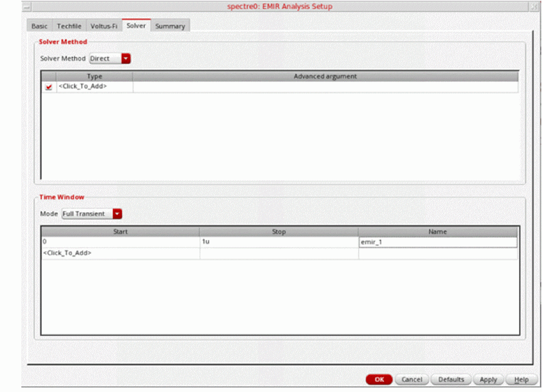Restore settings with the Defaults button

tap(451, 379)
